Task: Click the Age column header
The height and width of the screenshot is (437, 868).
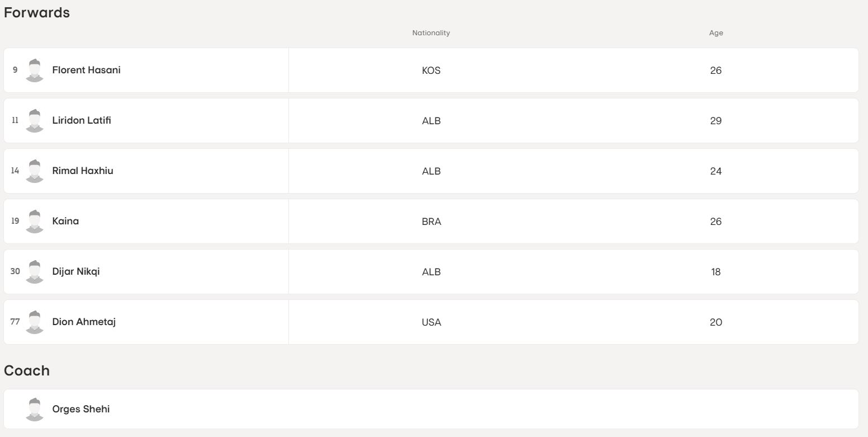Action: pyautogui.click(x=716, y=33)
